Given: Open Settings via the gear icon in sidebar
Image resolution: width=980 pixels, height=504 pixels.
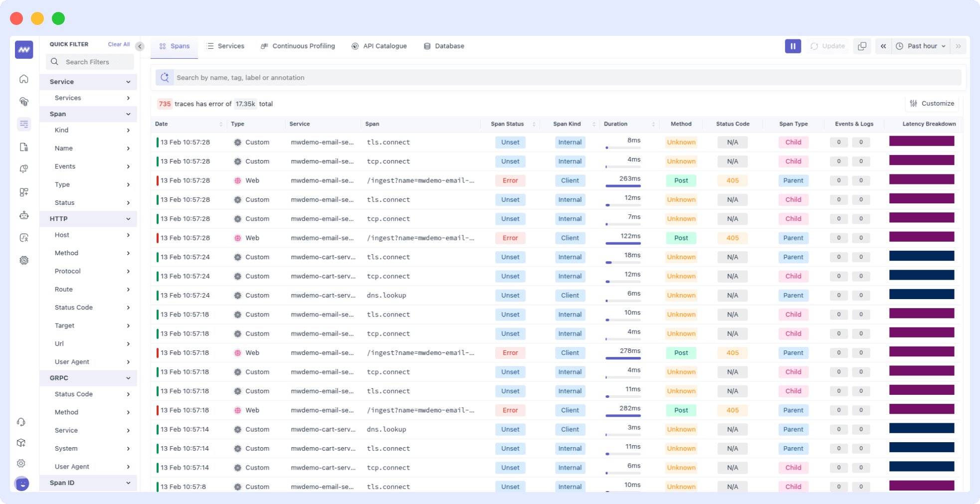Looking at the screenshot, I should pyautogui.click(x=21, y=463).
